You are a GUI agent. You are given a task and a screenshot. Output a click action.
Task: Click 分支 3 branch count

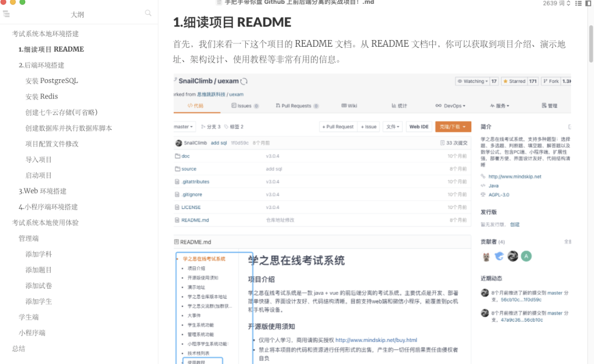coord(211,127)
